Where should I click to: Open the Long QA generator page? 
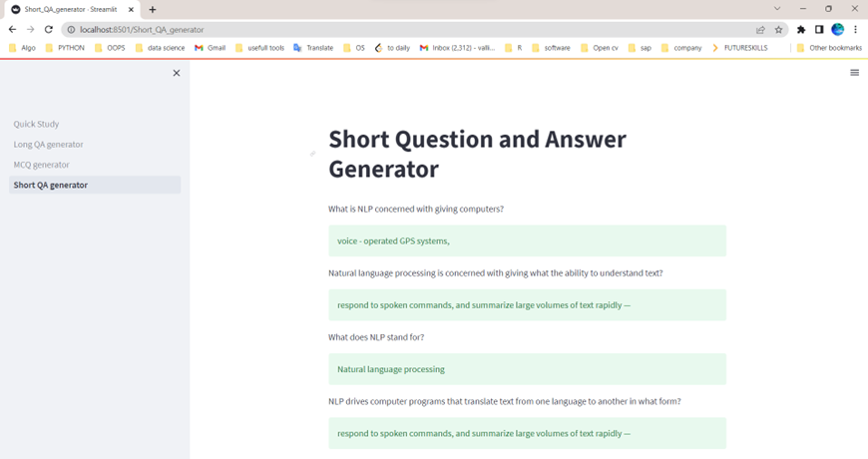[49, 145]
